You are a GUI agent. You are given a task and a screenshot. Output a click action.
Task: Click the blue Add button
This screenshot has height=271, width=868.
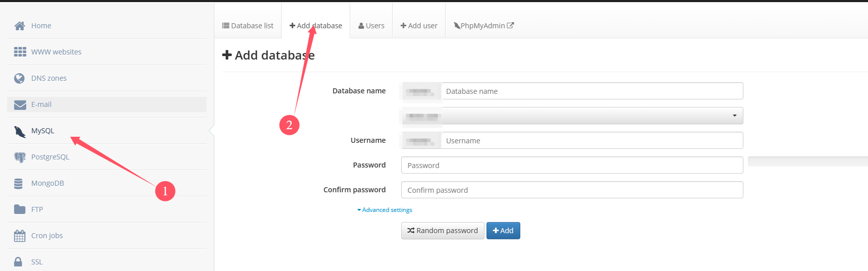coord(503,231)
